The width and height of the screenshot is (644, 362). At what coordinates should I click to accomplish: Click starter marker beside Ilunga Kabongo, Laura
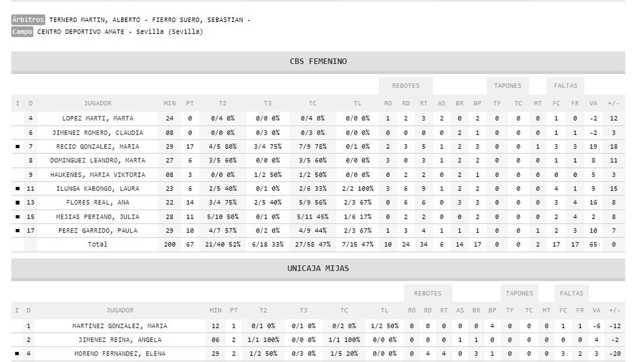(x=17, y=189)
